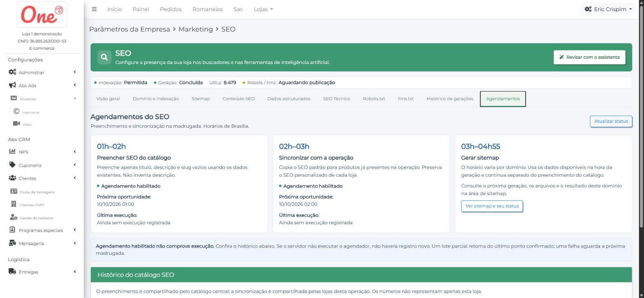644x298 pixels.
Task: Click the 02h–03h schedule heading
Action: pos(294,147)
